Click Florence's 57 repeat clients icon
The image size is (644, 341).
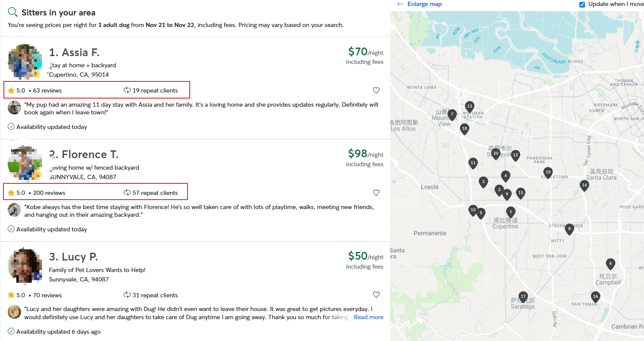(127, 193)
